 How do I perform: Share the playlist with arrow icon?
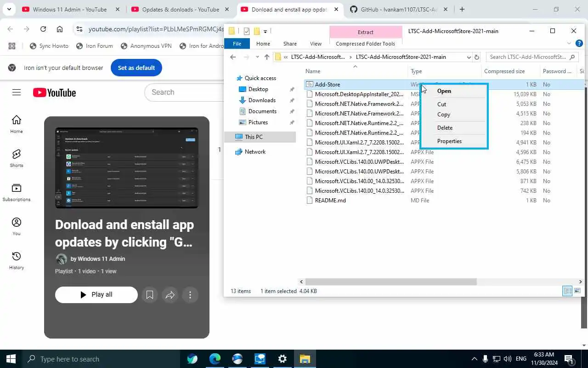[170, 295]
